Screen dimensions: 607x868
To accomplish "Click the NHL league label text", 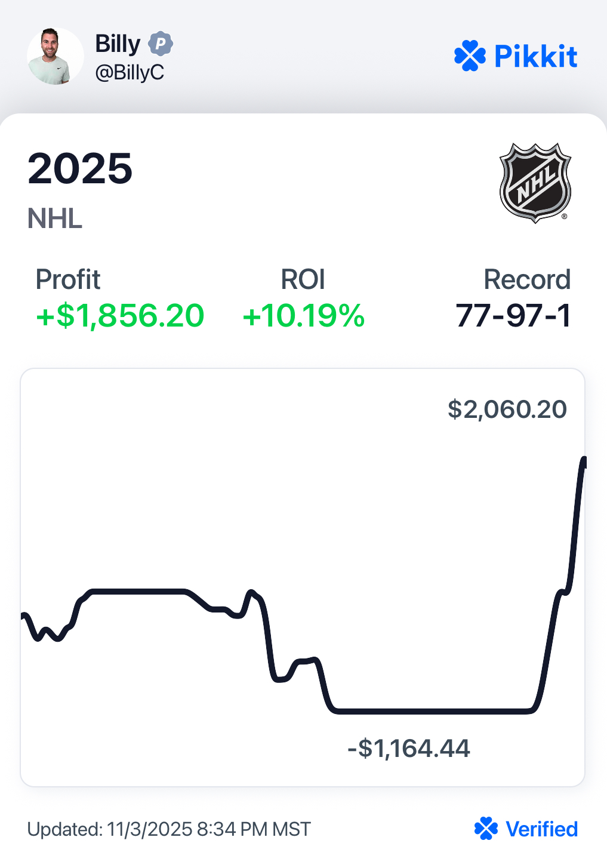I will pos(55,218).
